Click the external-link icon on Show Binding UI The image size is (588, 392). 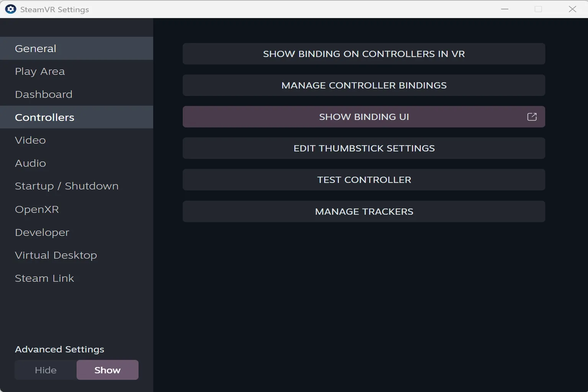tap(532, 117)
